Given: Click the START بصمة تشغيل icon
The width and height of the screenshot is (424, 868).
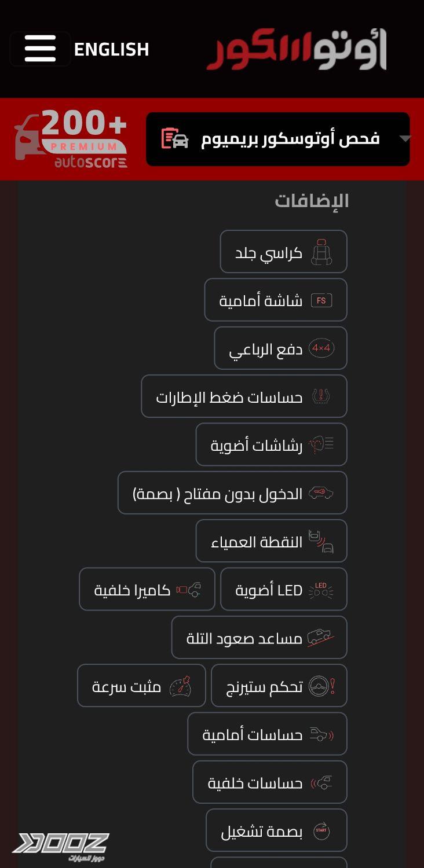Looking at the screenshot, I should (321, 831).
